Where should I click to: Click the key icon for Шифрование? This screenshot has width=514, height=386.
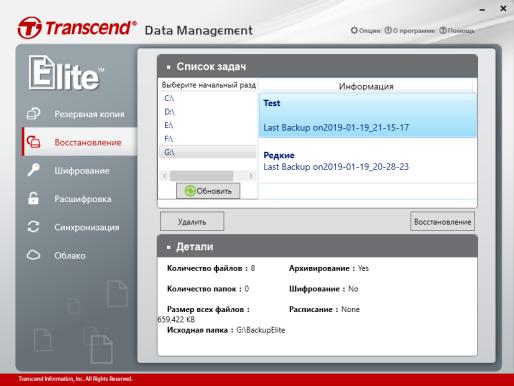pos(33,170)
